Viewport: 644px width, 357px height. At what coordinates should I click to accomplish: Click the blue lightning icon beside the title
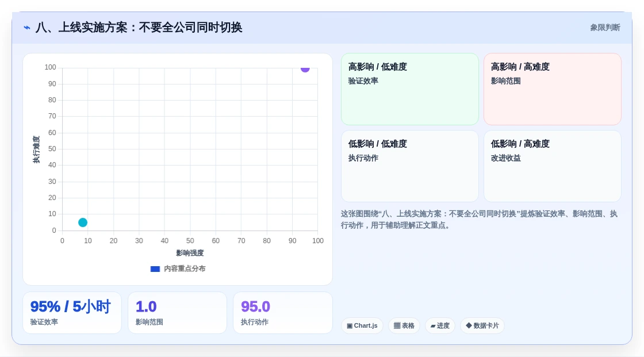click(27, 28)
